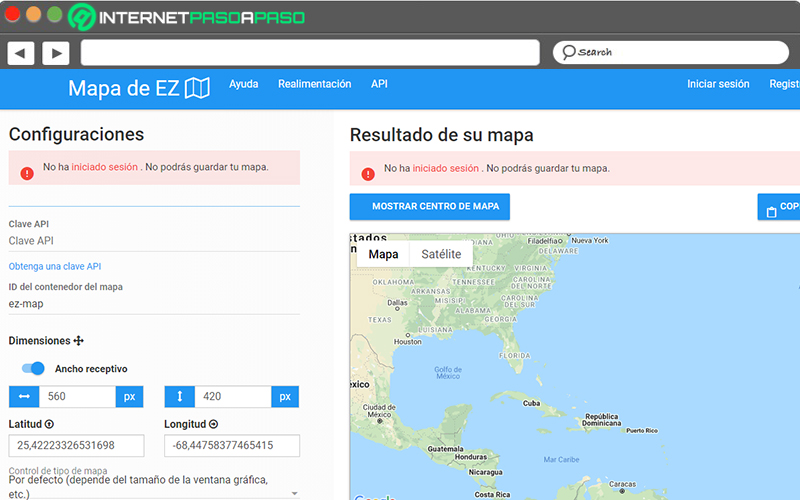Toggle the Ancho receptivo switch
The width and height of the screenshot is (800, 500).
33,368
